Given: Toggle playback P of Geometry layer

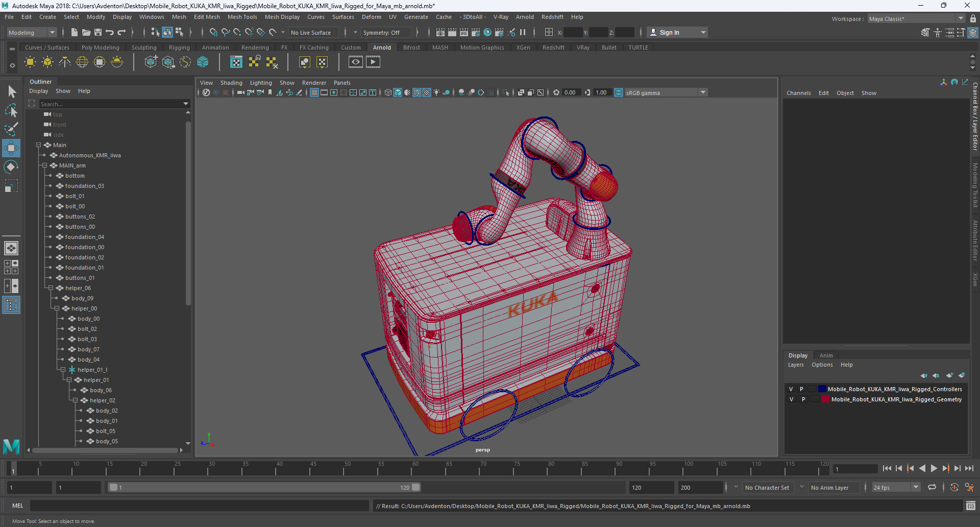Looking at the screenshot, I should (803, 399).
